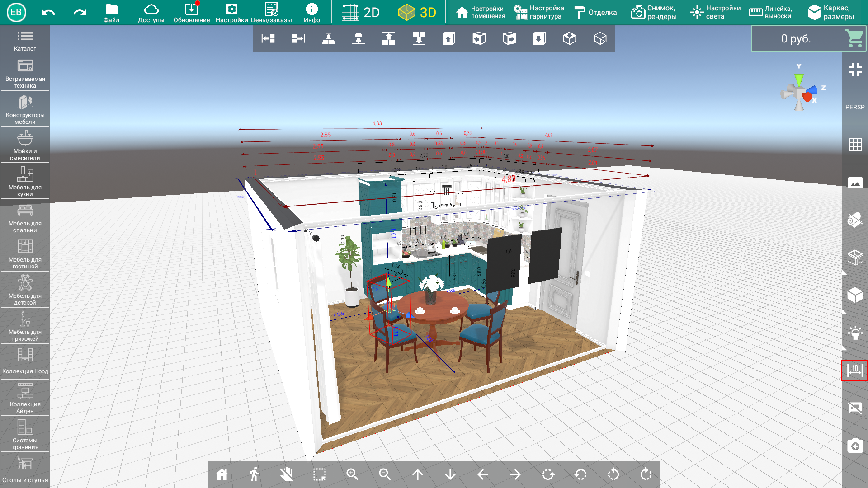The width and height of the screenshot is (868, 488).
Task: Open Каркас, размеры options
Action: (831, 12)
